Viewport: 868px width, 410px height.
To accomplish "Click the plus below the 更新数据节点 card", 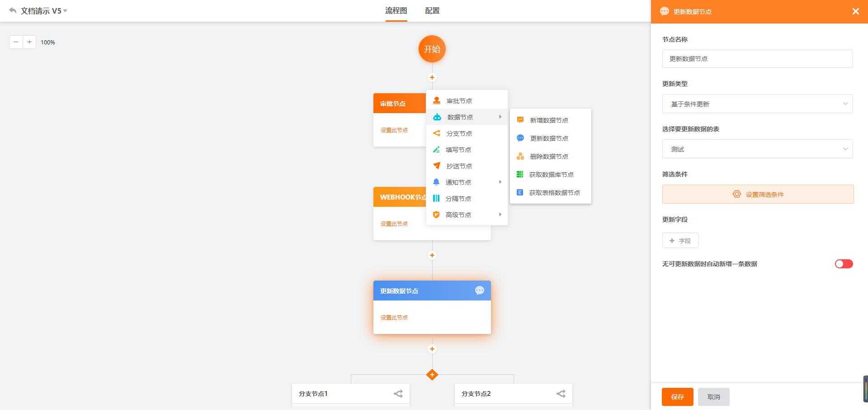I will click(x=432, y=349).
